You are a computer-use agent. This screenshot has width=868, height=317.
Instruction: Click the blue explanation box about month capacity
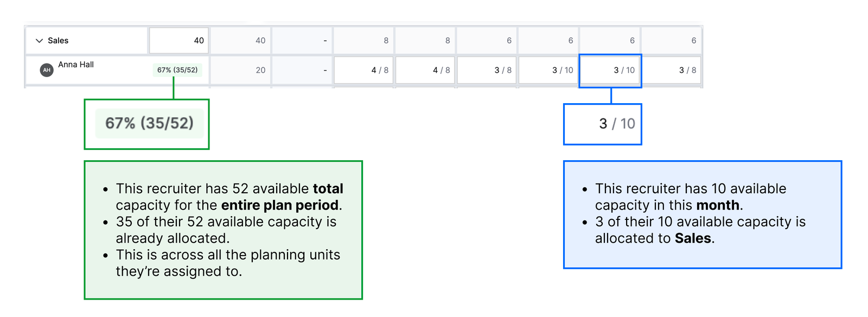click(703, 214)
